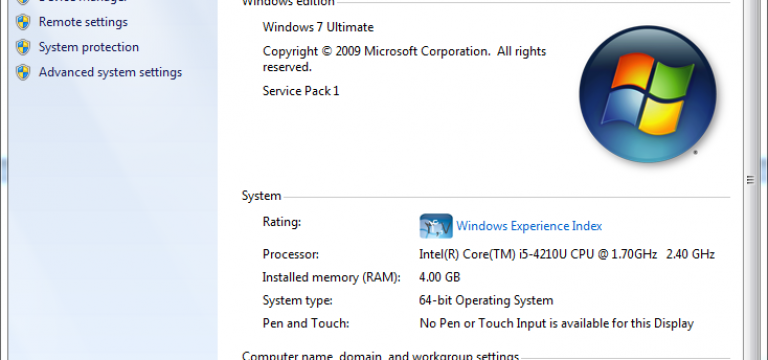Open Remote settings link
This screenshot has height=360, width=768.
(83, 22)
